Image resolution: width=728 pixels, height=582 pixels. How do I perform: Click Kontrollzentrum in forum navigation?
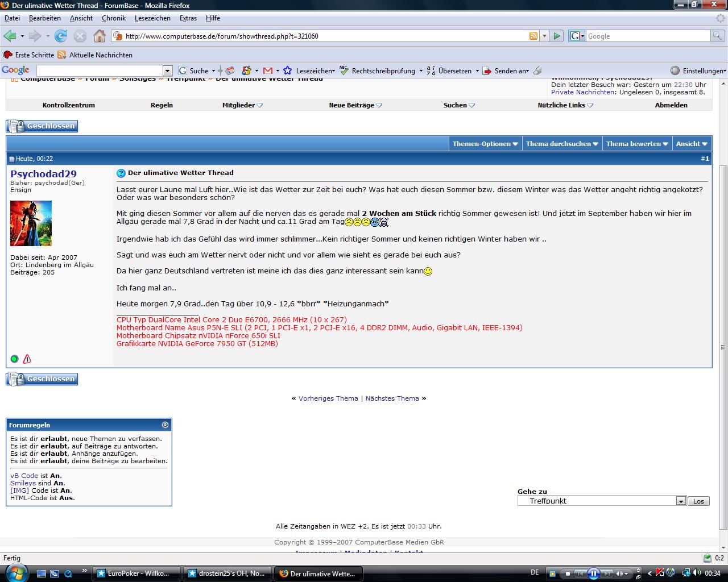click(69, 105)
